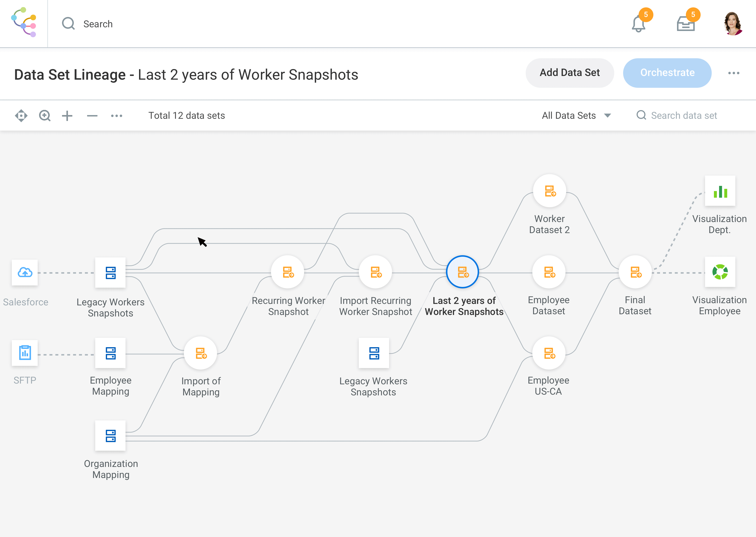Click the notifications bell icon
Image resolution: width=756 pixels, height=537 pixels.
point(638,24)
